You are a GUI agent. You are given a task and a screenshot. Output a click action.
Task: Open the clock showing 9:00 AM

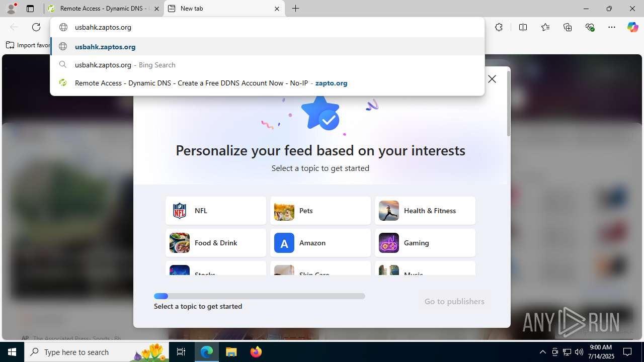(601, 352)
